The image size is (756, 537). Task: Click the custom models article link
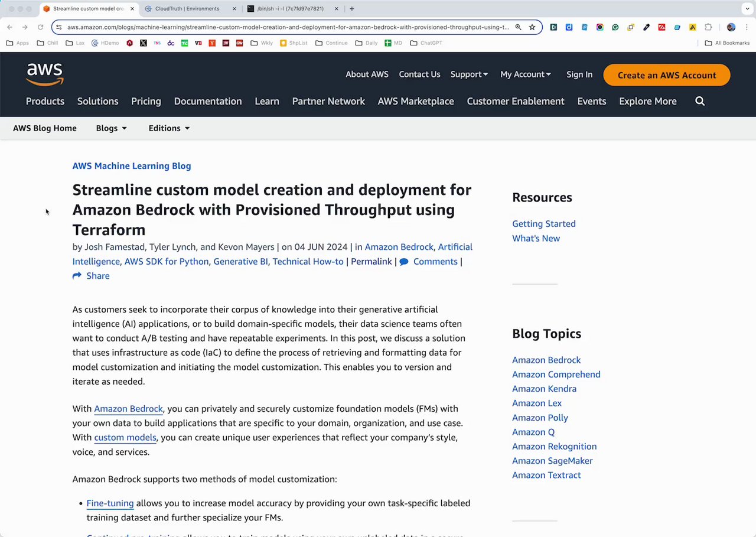tap(125, 438)
